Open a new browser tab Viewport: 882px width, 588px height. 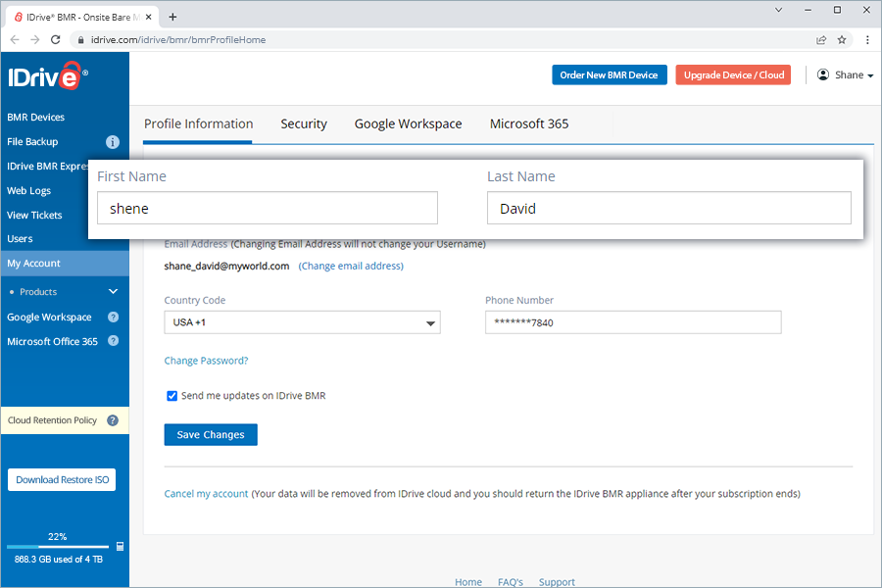point(172,17)
